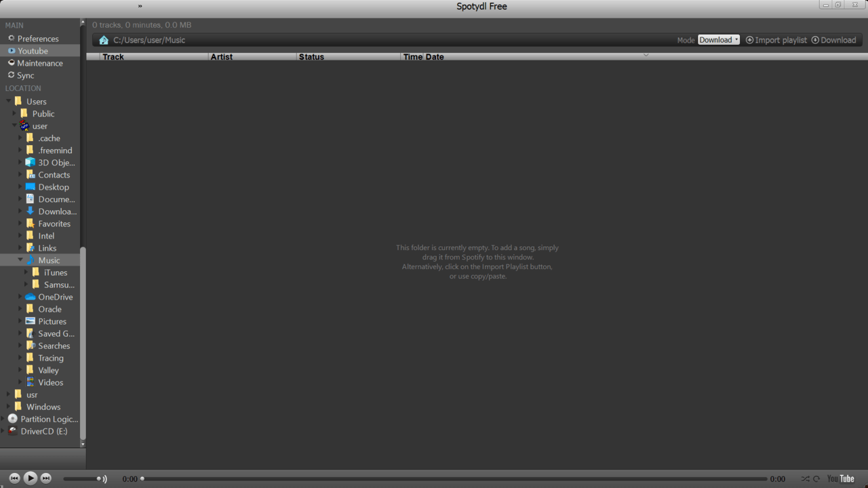Expand the usr folder node

(9, 394)
